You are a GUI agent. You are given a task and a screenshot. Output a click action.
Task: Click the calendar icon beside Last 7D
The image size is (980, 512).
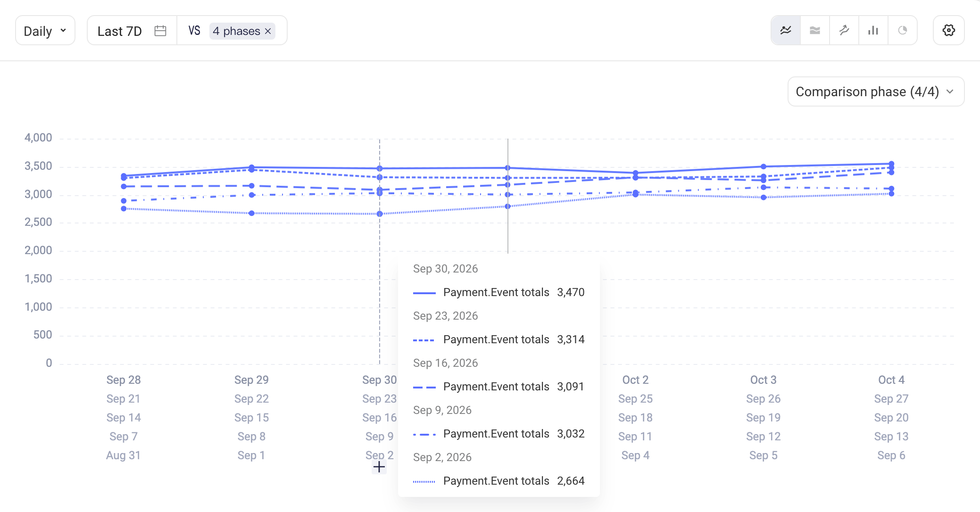pyautogui.click(x=160, y=31)
